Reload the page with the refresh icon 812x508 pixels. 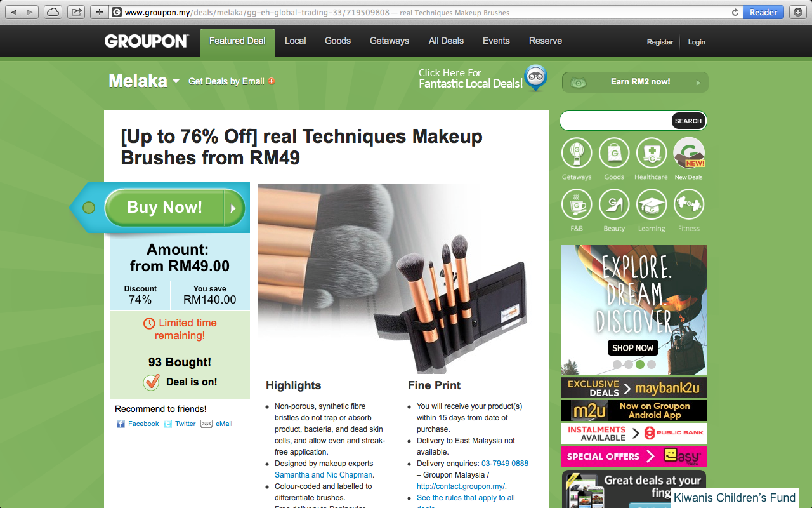(735, 12)
